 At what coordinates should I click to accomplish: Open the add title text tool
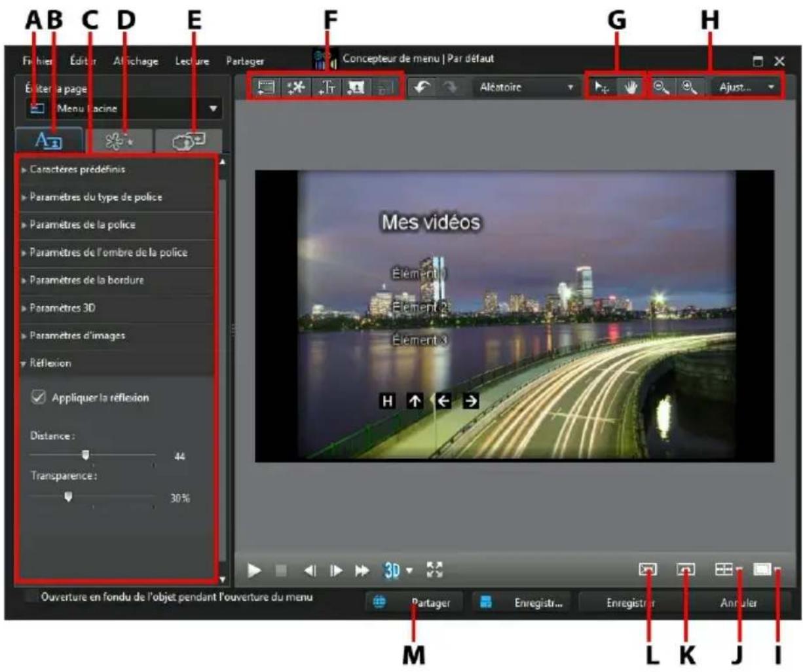coord(326,87)
